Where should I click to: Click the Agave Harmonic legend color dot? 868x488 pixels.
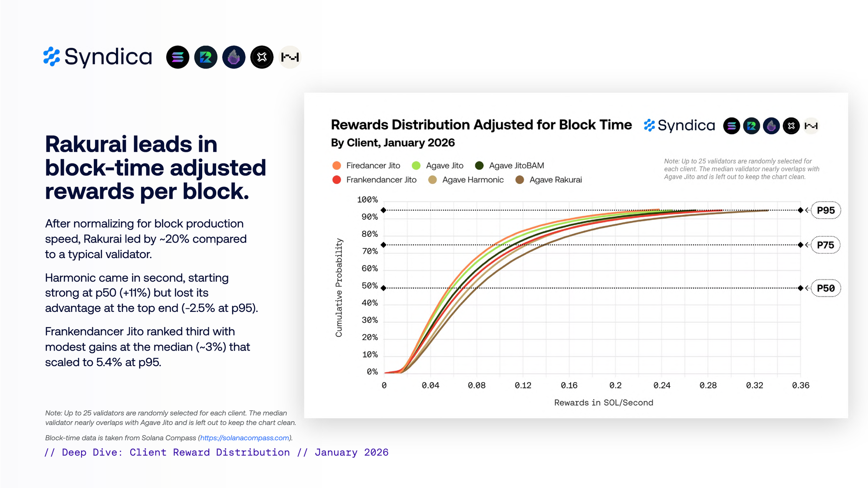click(432, 180)
